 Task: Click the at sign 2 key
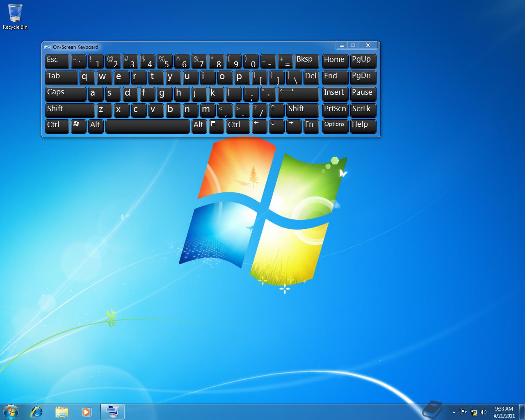pos(113,61)
